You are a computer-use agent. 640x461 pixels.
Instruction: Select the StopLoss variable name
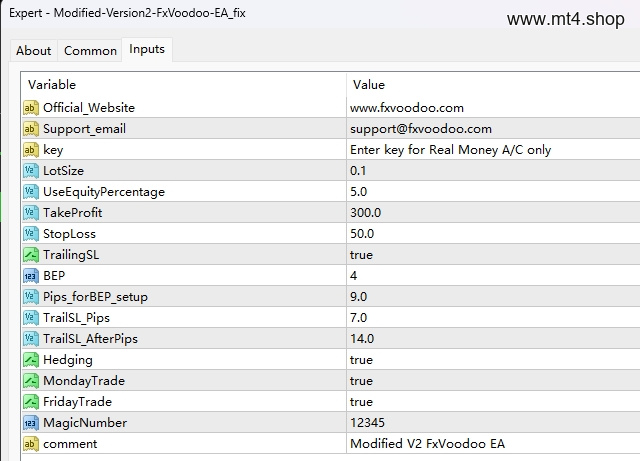pyautogui.click(x=69, y=234)
